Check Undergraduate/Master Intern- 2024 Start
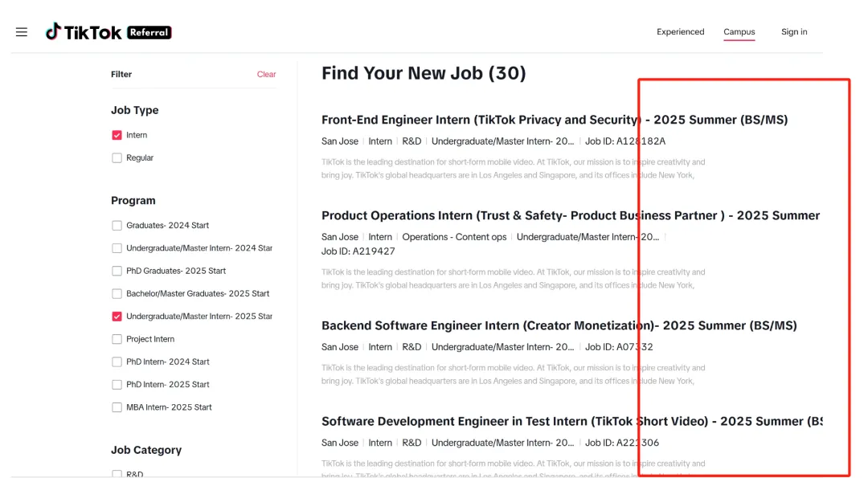The image size is (868, 478). coord(117,248)
